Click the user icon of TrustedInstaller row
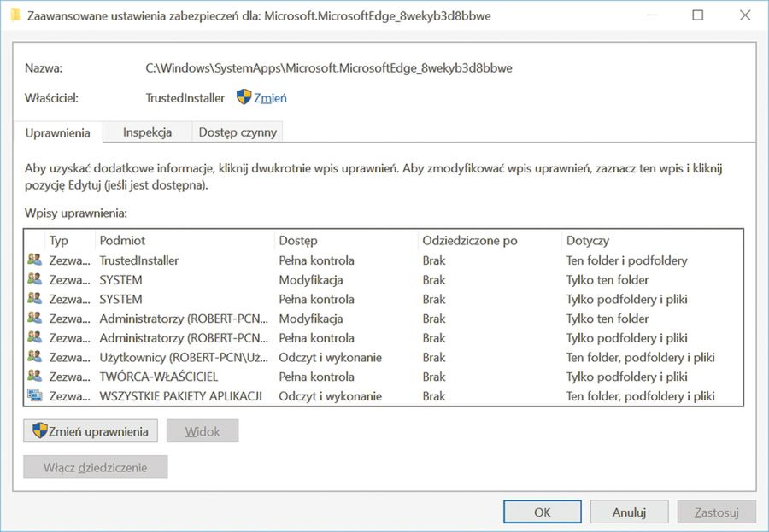The image size is (769, 532). 34,260
